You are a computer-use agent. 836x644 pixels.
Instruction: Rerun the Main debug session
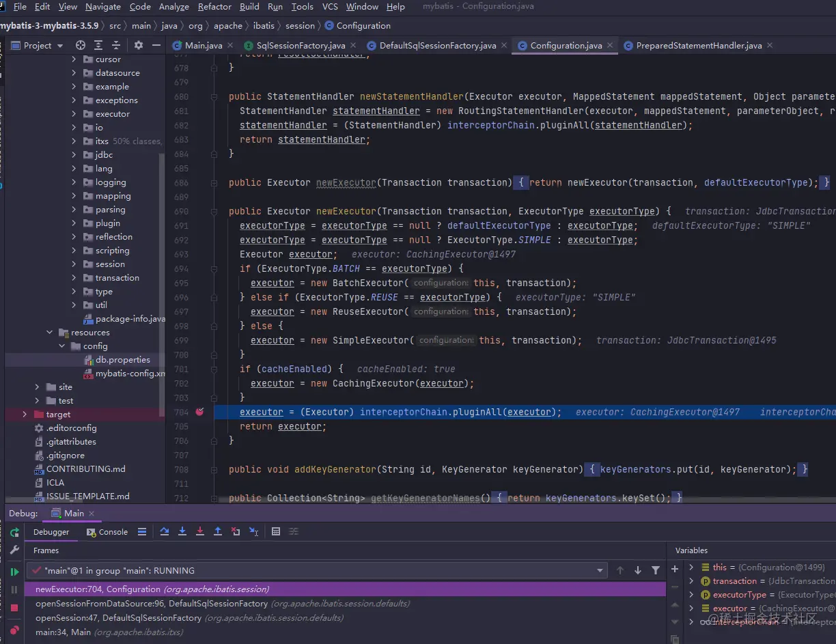14,532
